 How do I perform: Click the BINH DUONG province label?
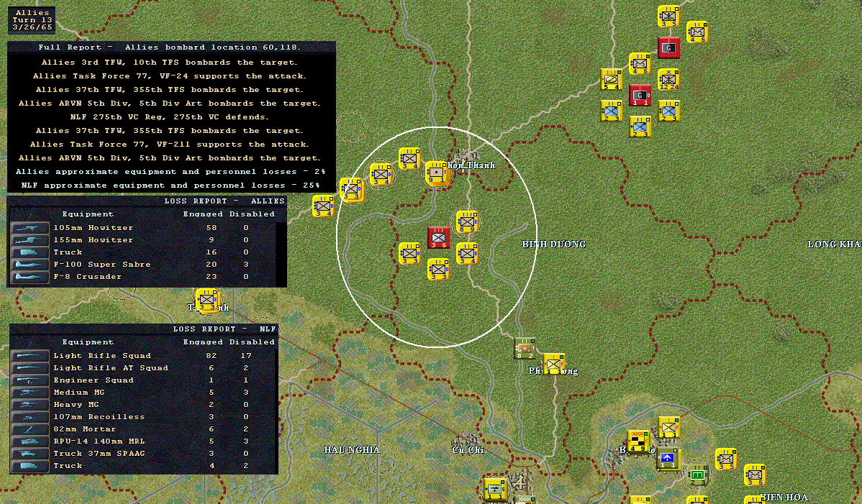pyautogui.click(x=553, y=244)
